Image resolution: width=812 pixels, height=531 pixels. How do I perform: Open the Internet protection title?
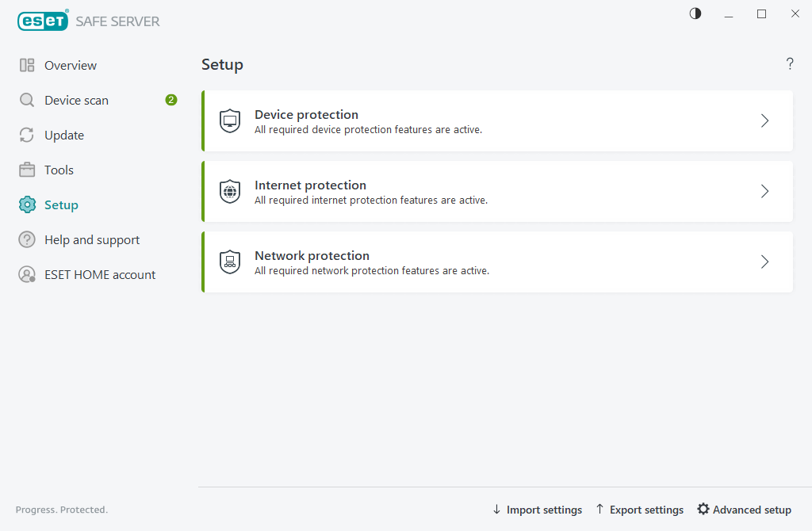[311, 185]
